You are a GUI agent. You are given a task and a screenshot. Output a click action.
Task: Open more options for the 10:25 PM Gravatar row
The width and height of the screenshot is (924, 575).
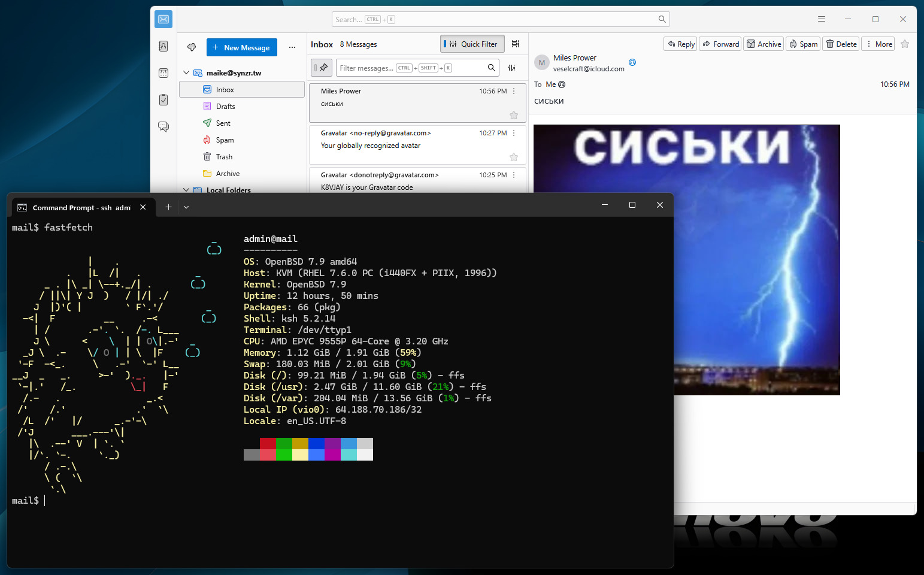click(x=514, y=175)
